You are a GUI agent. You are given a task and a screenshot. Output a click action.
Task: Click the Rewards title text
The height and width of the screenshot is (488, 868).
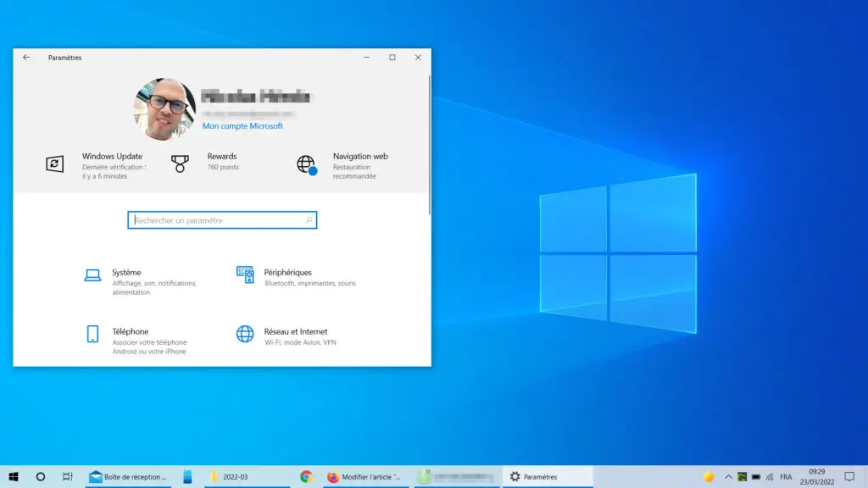[222, 157]
